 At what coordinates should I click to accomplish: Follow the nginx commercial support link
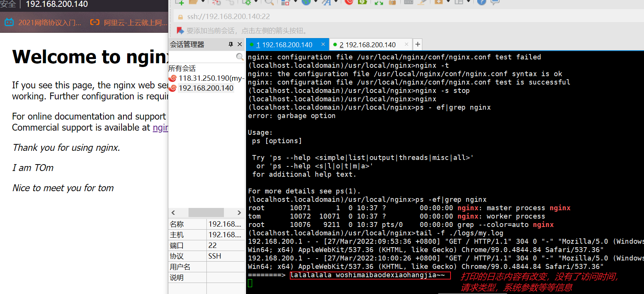point(160,128)
